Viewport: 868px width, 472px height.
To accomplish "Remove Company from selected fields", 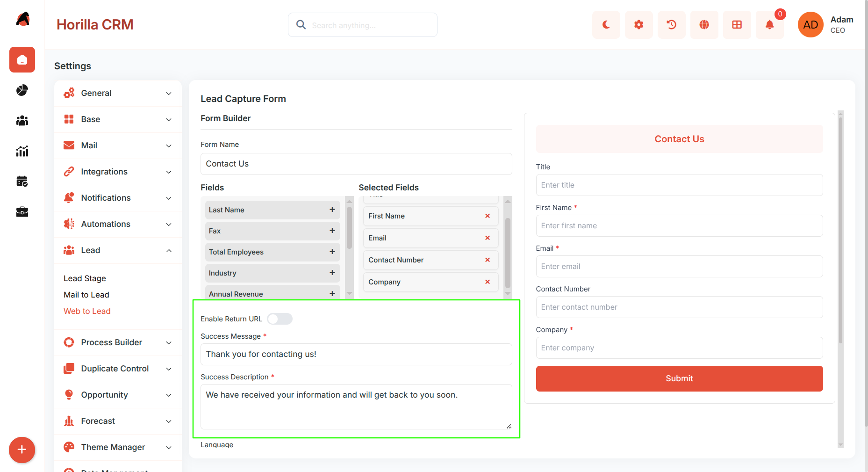I will pos(488,282).
